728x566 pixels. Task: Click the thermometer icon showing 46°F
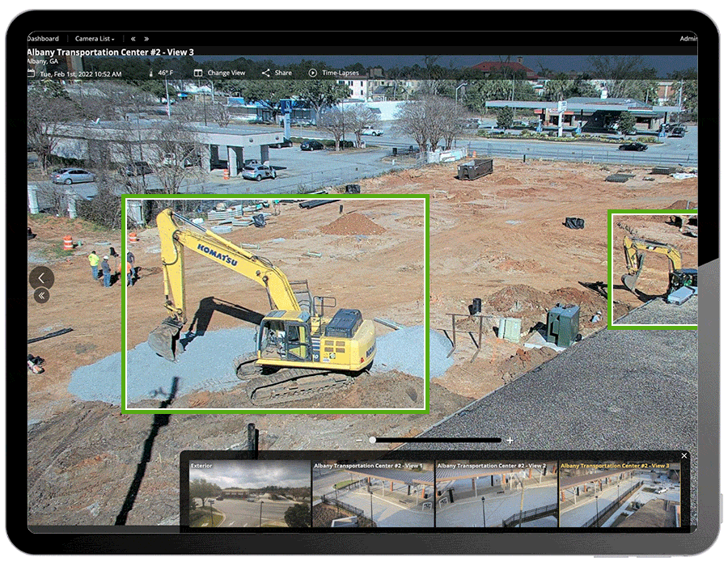click(x=152, y=73)
